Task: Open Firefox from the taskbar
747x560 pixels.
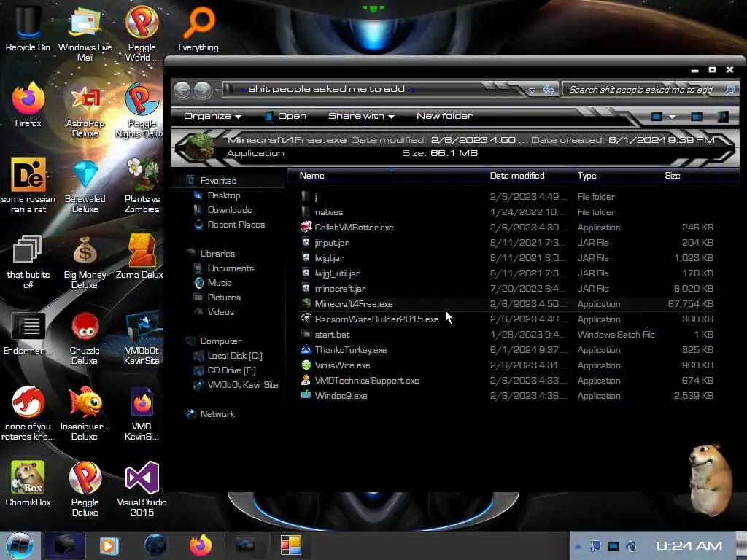Action: pyautogui.click(x=201, y=545)
